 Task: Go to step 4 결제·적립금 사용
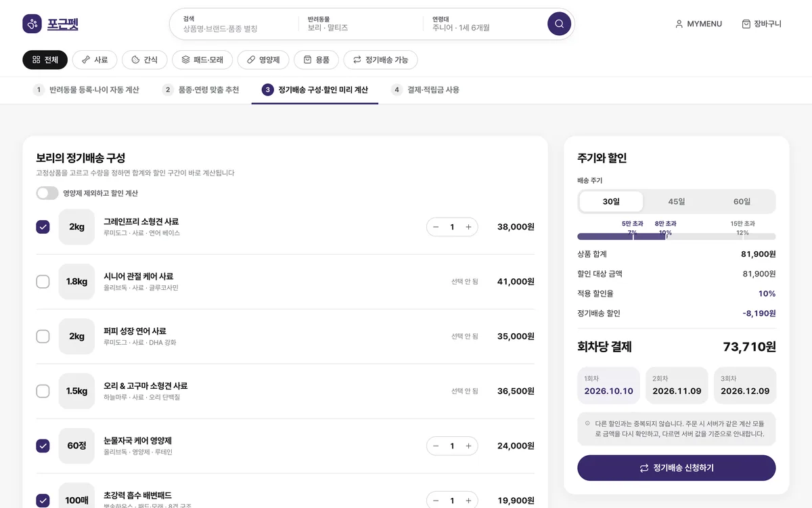(x=426, y=89)
